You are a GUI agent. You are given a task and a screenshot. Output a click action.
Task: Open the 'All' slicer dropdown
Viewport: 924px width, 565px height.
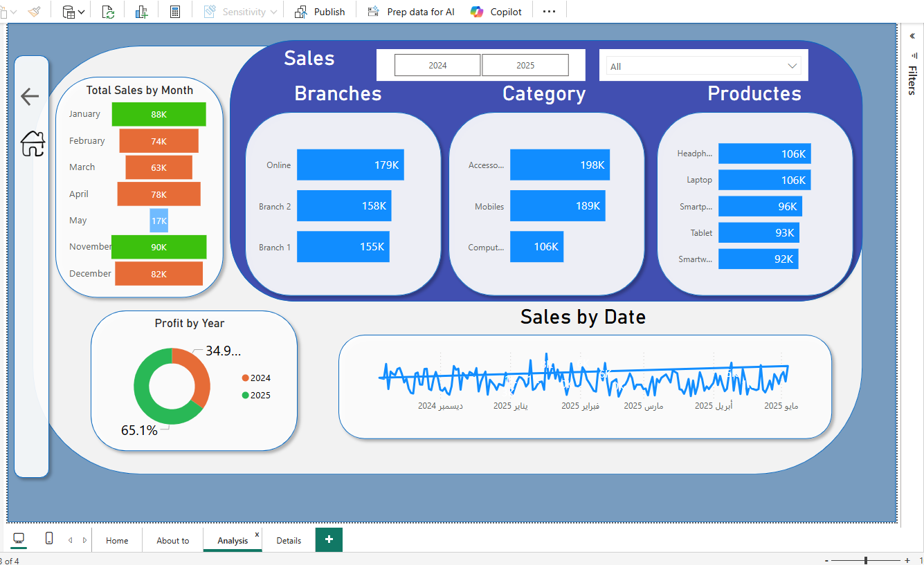coord(792,66)
